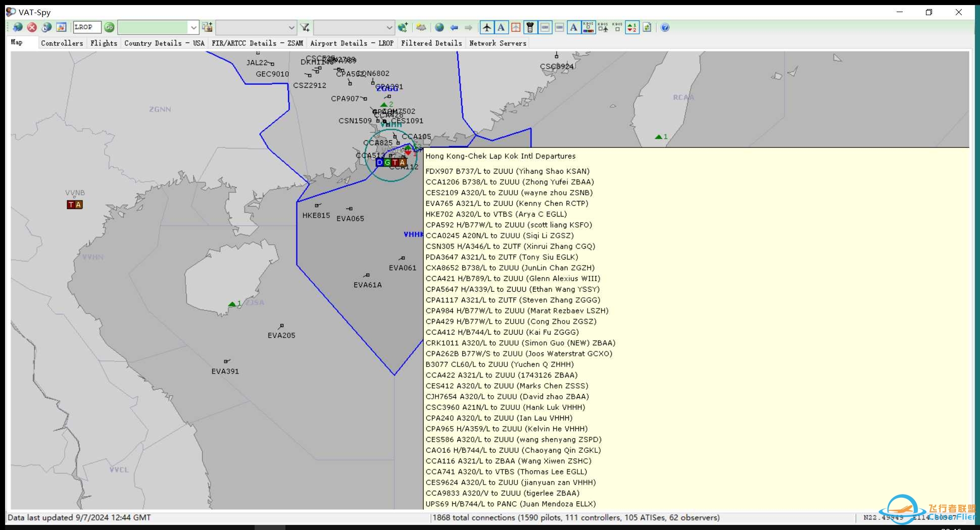This screenshot has width=980, height=530.
Task: Click the CPA262B B77W/S departure row
Action: (x=519, y=354)
